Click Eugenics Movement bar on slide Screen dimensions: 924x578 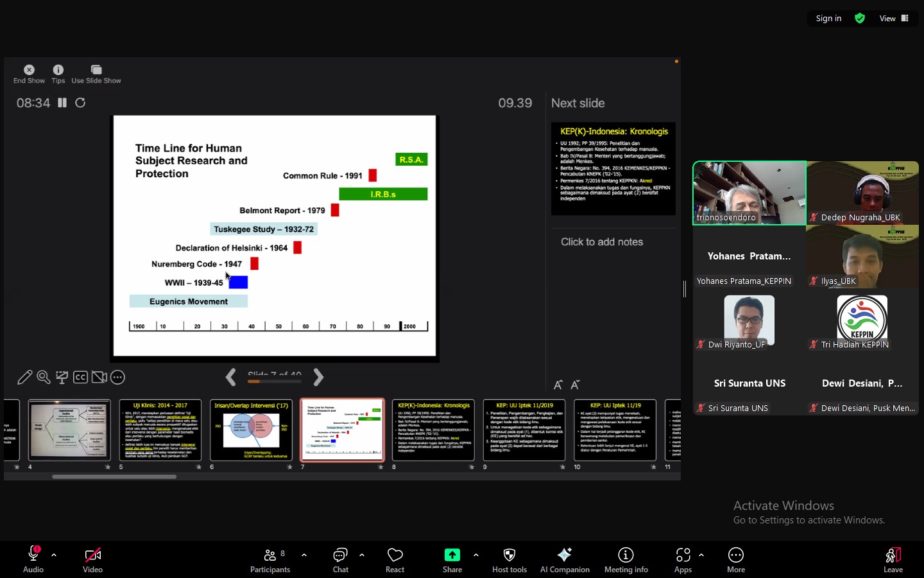click(x=189, y=301)
